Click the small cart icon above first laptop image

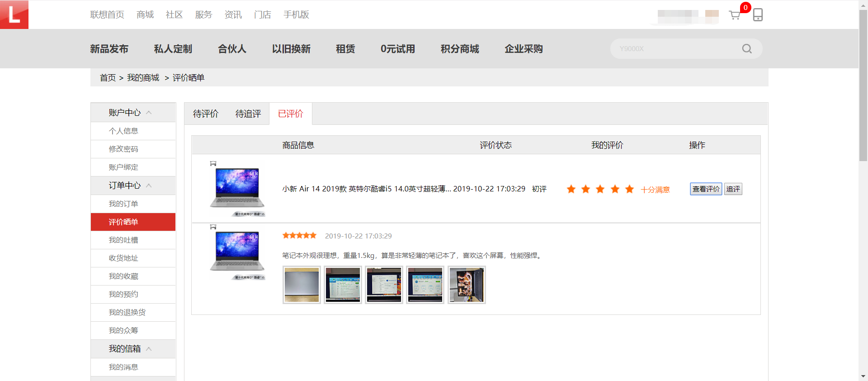click(x=213, y=163)
